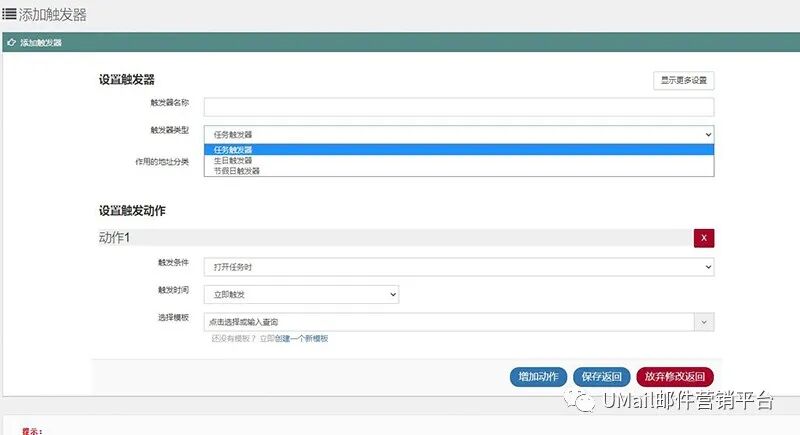Click the 增加动作 button

[538, 377]
